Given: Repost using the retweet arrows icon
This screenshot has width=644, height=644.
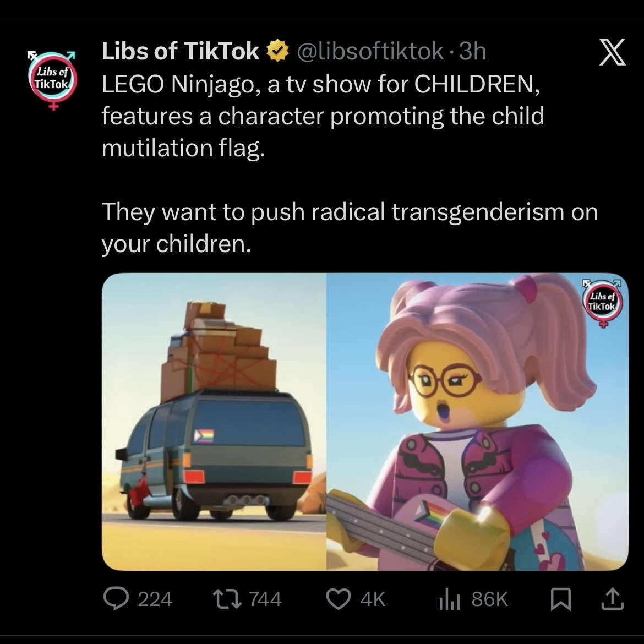Looking at the screenshot, I should (227, 599).
